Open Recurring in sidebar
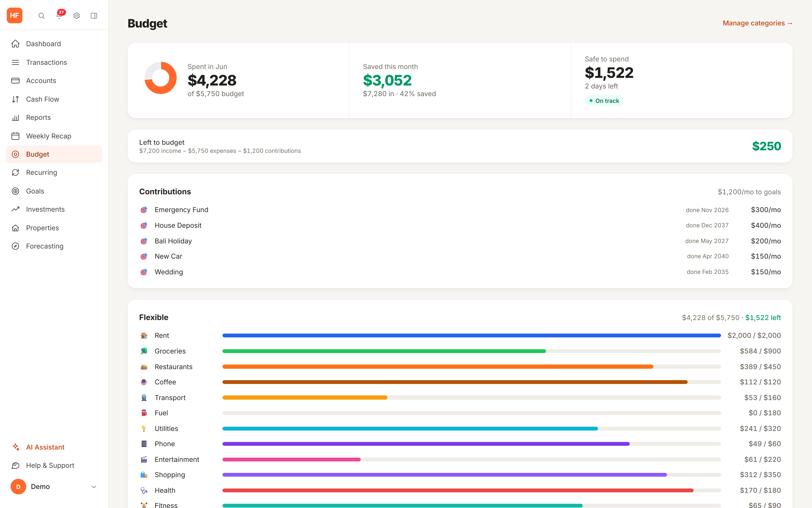Screen dimensions: 812x508 click(54, 172)
